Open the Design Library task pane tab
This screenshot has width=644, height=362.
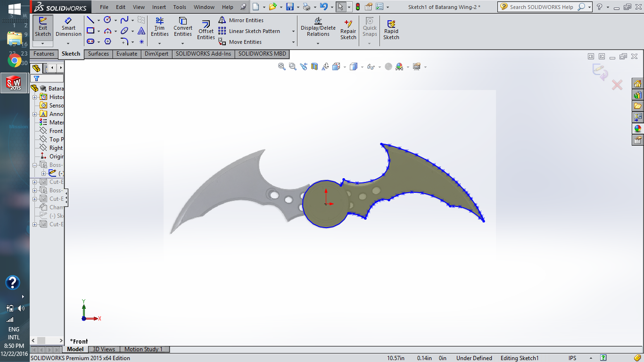638,95
